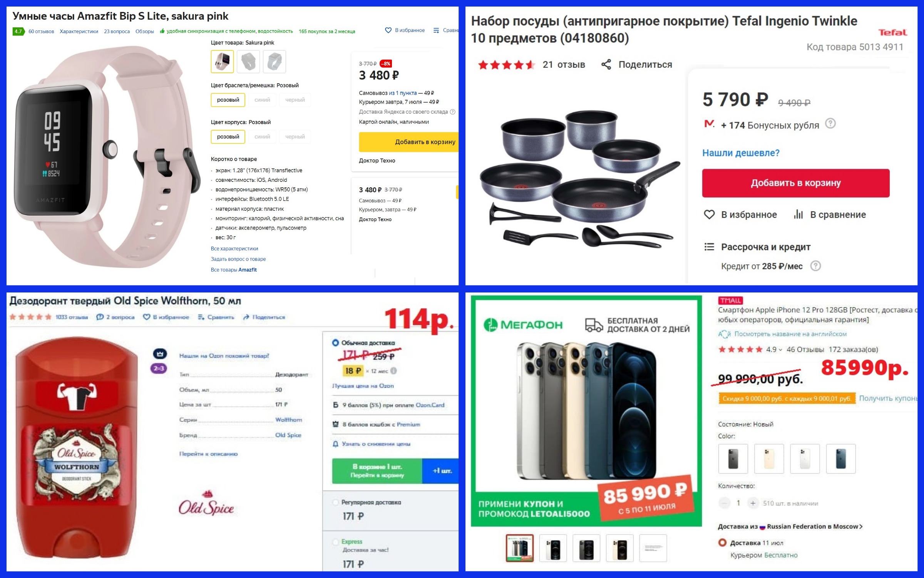Open the 'Нашли дешевле?' link

(741, 153)
